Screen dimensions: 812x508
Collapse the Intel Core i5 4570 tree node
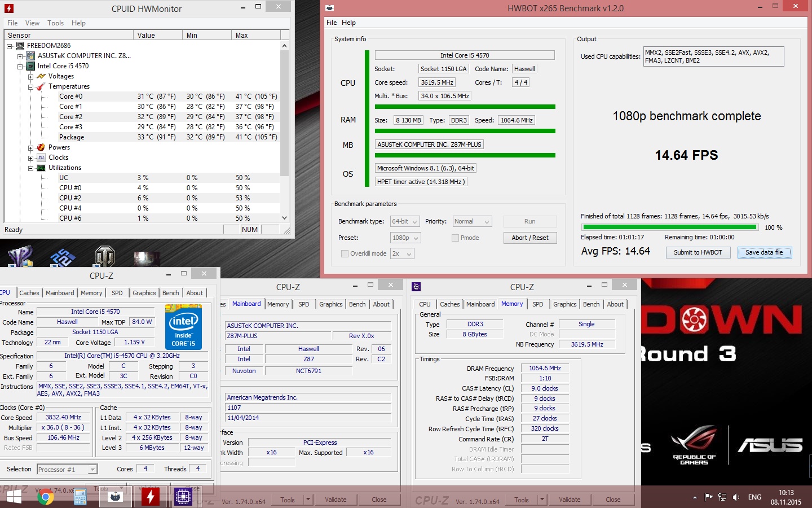pyautogui.click(x=20, y=66)
